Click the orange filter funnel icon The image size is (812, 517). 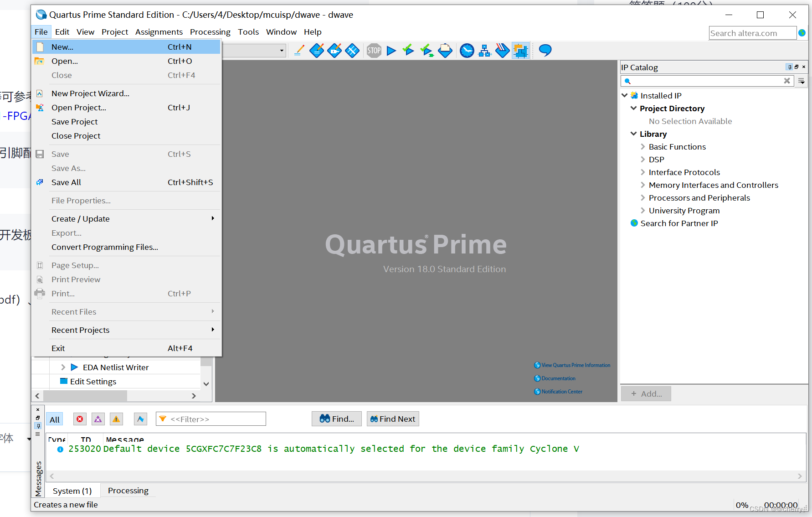click(163, 419)
